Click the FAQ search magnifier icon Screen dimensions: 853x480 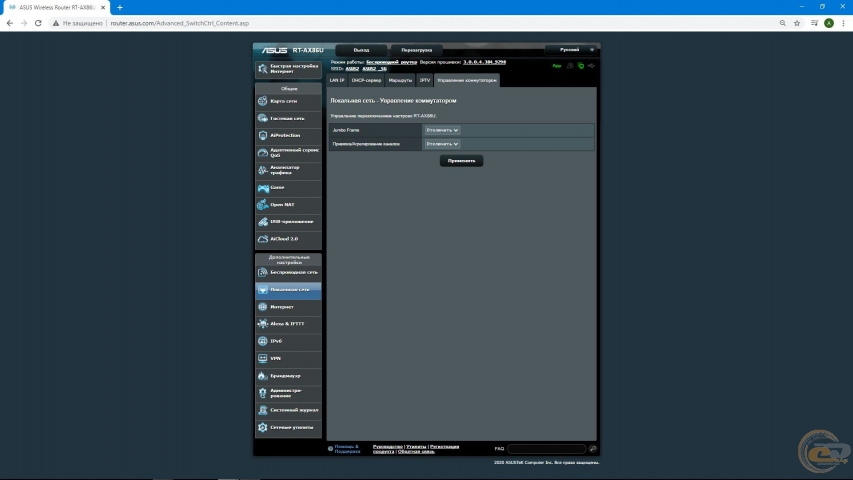click(x=592, y=449)
